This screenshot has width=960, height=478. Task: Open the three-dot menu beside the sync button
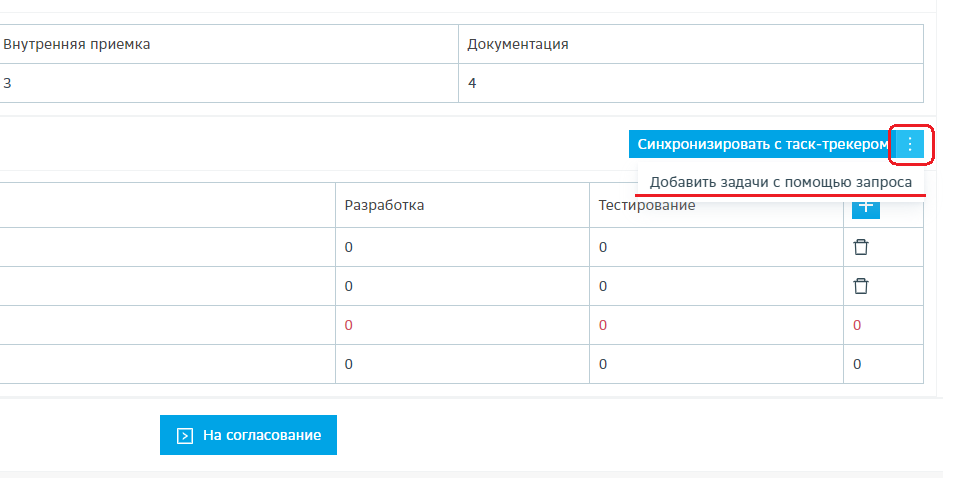(x=910, y=144)
